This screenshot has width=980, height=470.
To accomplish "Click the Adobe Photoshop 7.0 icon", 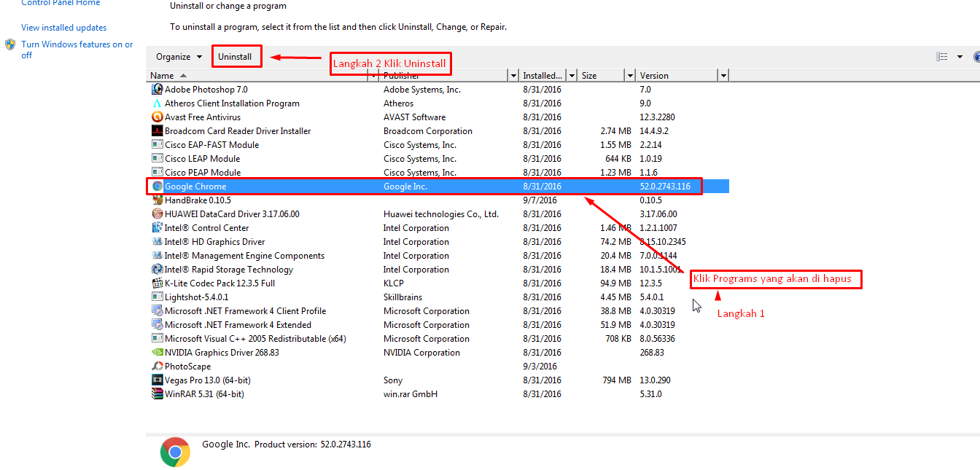I will (x=157, y=90).
